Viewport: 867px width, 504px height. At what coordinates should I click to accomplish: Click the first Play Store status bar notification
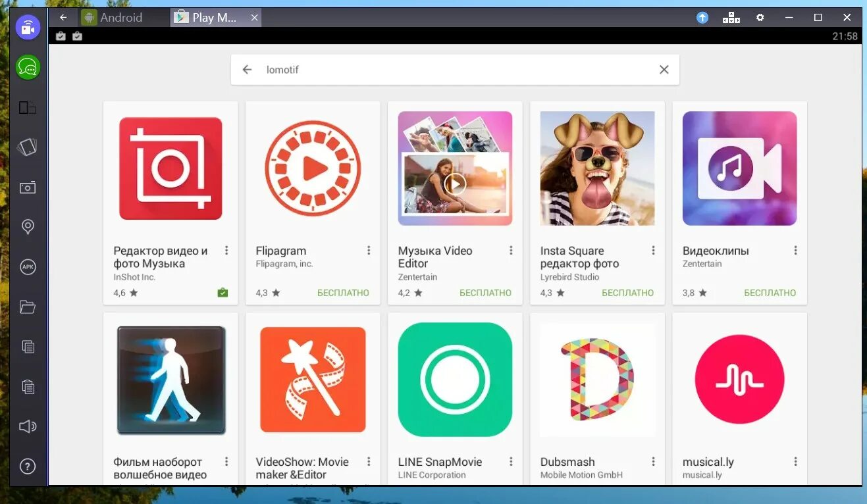pyautogui.click(x=61, y=36)
